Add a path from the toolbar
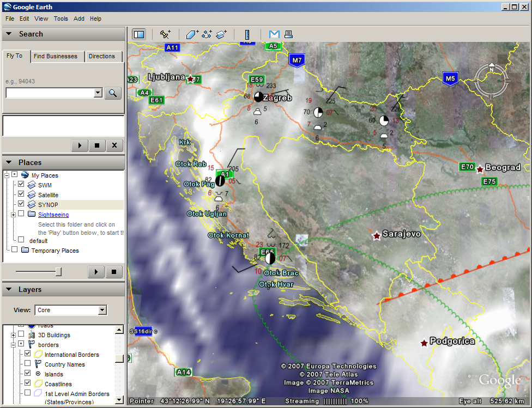This screenshot has width=532, height=408. pos(207,34)
